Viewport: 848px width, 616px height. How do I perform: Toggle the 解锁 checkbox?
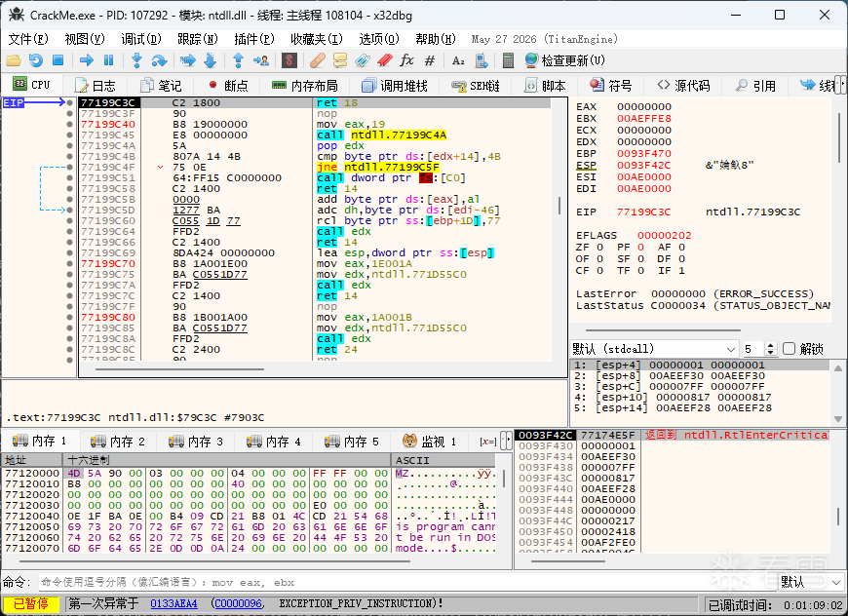790,349
